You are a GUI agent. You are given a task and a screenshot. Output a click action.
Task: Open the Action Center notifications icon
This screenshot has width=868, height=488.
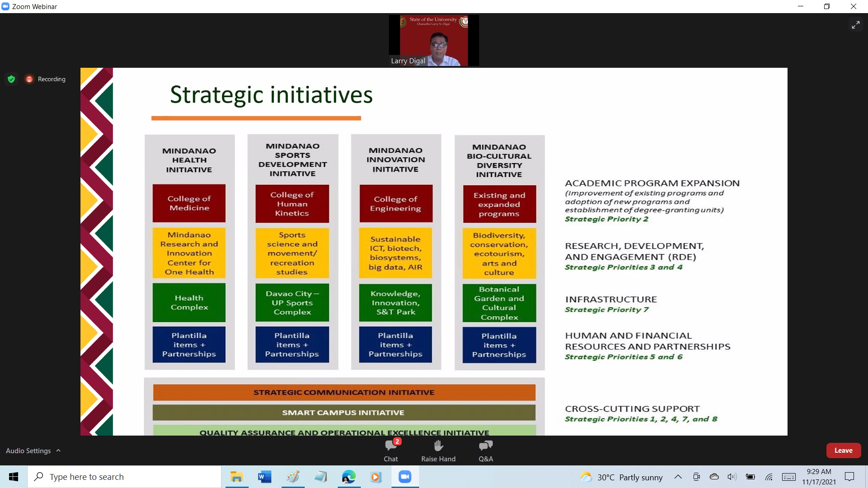coord(849,477)
